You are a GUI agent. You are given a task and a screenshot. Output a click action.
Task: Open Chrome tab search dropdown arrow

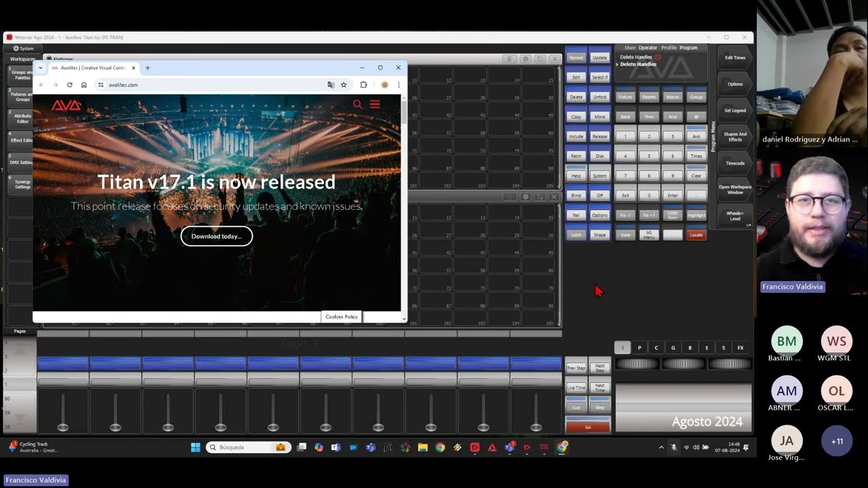click(41, 68)
